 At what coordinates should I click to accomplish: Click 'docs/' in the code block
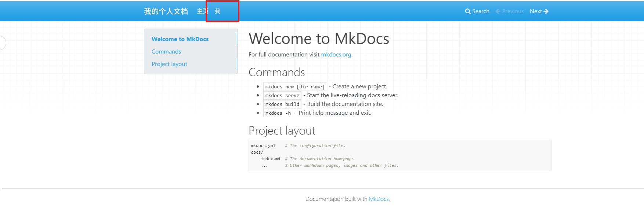point(257,153)
